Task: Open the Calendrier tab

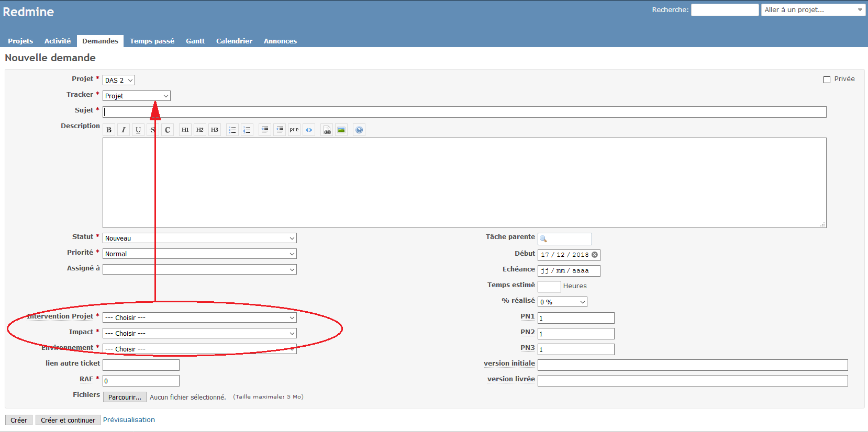Action: click(x=234, y=41)
